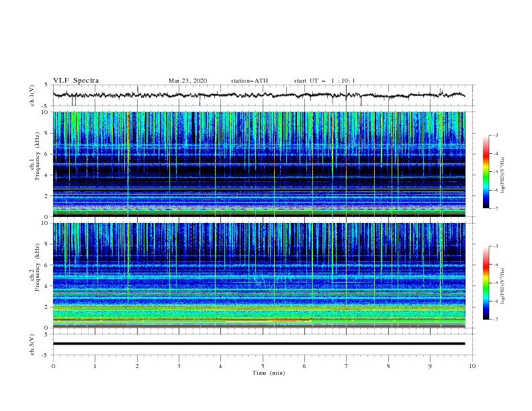The height and width of the screenshot is (411, 532).
Task: Click the "-7" tick on ch.2 colorbar
Action: click(495, 319)
